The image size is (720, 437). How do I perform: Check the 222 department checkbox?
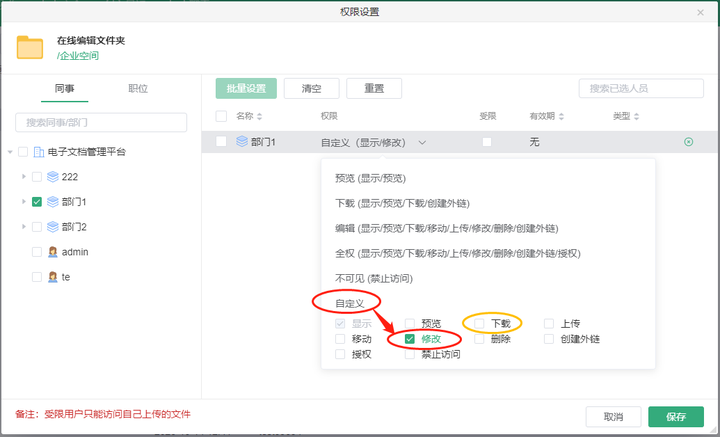pyautogui.click(x=37, y=177)
